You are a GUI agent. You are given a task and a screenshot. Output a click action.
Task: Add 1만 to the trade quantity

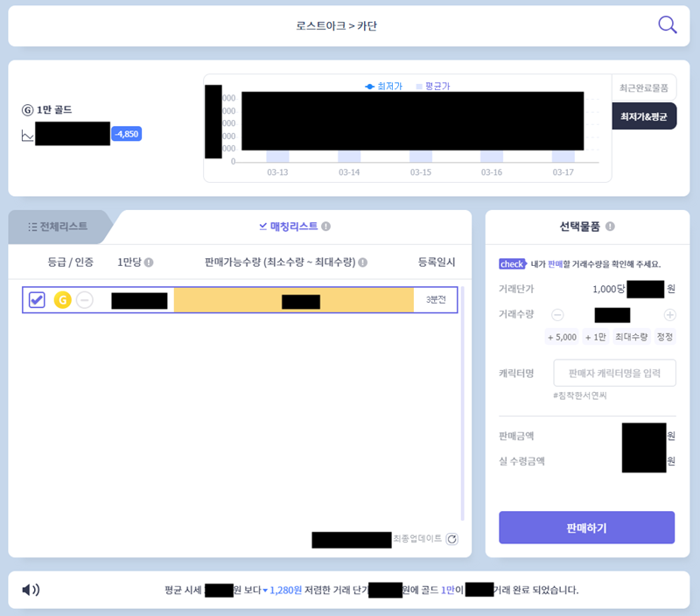click(596, 337)
